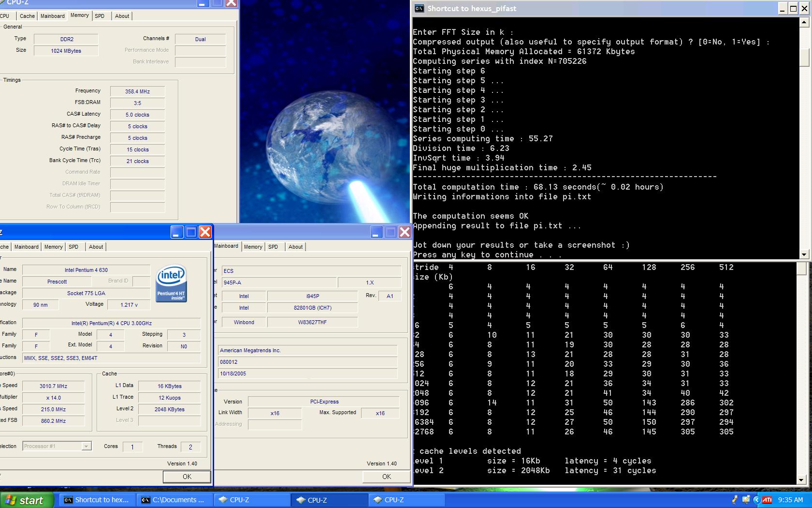Open Memory tab in ECS mainboard CPU-Z window
This screenshot has width=812, height=508.
tap(253, 247)
